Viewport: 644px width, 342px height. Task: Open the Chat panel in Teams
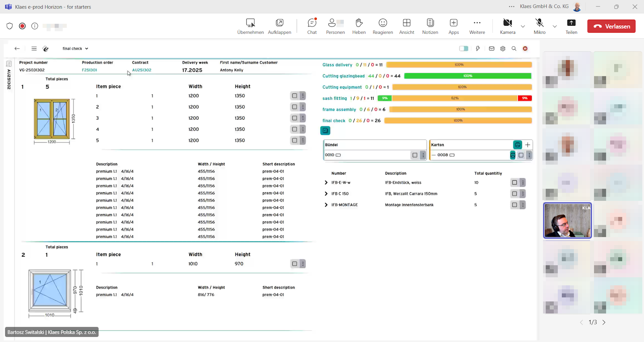[312, 26]
